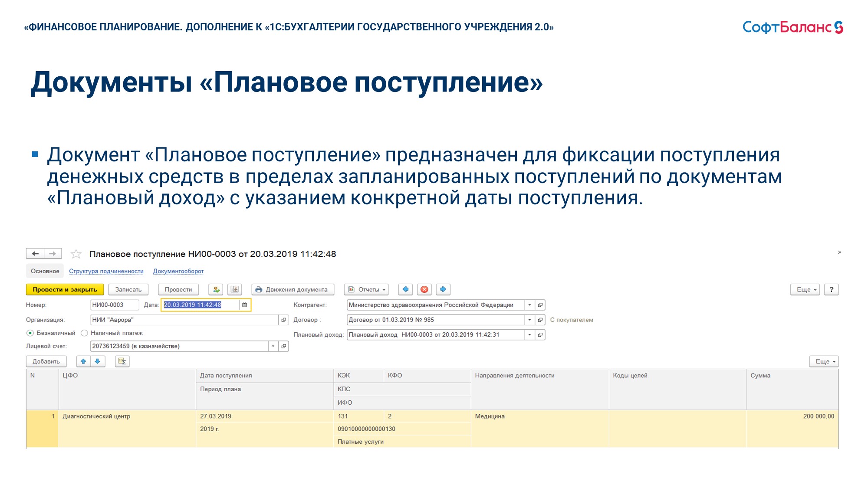Screen dimensions: 868x488
Task: Click the С покупателем label
Action: point(572,320)
